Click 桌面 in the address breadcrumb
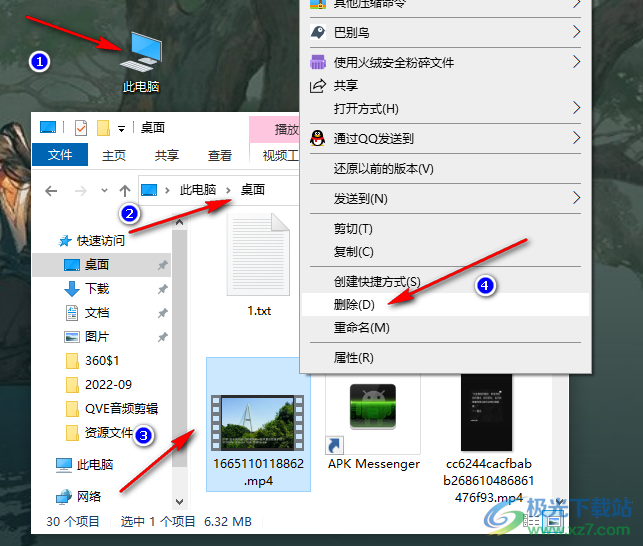 [x=253, y=190]
